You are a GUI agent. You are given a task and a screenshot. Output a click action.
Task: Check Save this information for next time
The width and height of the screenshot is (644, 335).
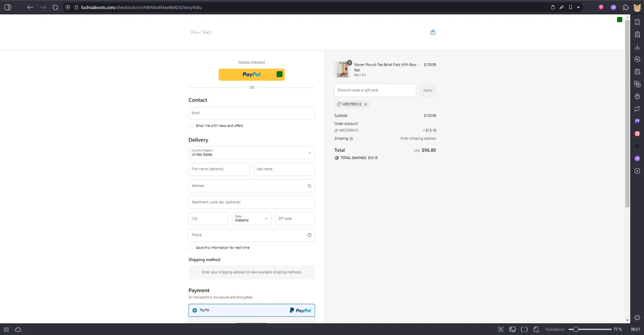(191, 247)
